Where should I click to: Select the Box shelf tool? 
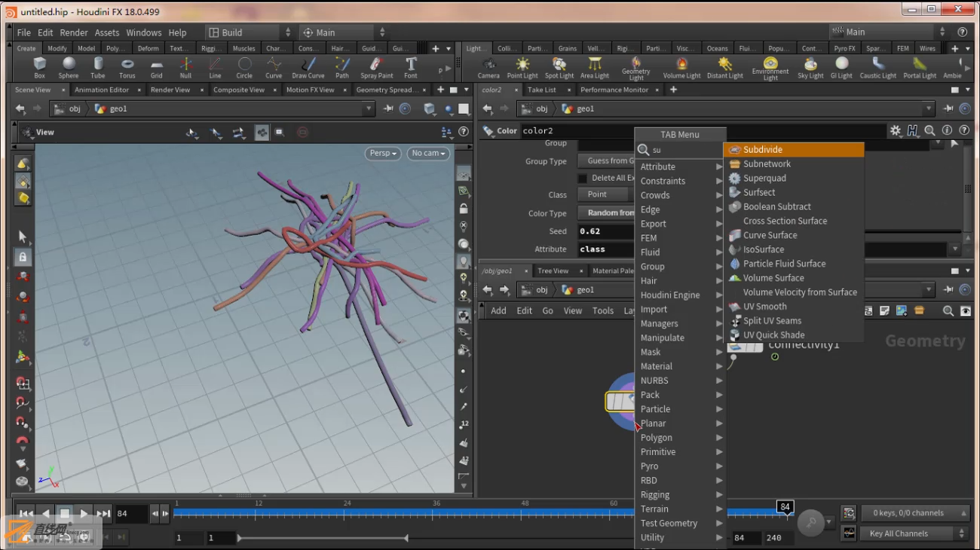pos(40,68)
